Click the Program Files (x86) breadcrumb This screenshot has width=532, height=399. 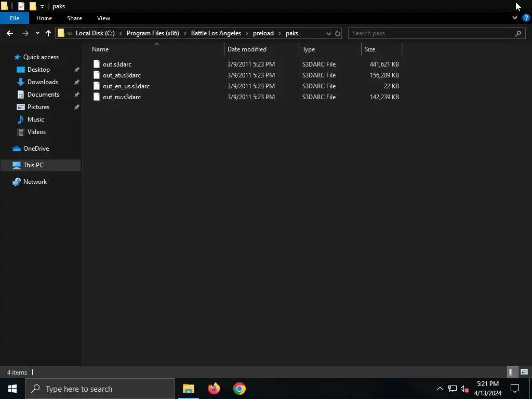(x=153, y=33)
